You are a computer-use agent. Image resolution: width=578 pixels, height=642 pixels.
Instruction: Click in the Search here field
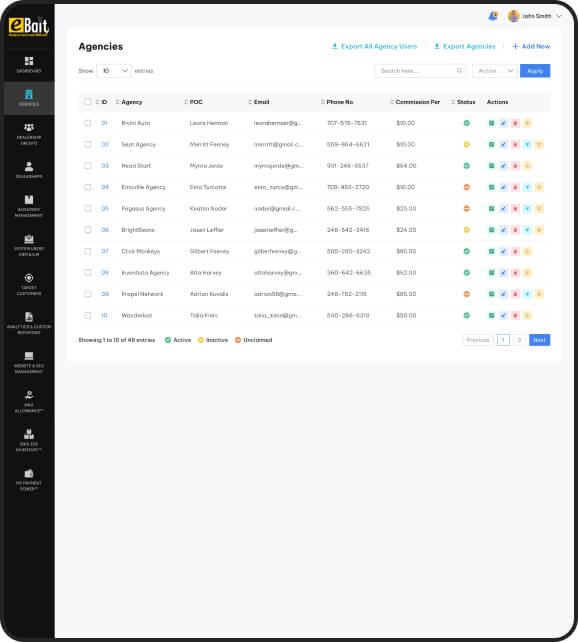point(420,71)
